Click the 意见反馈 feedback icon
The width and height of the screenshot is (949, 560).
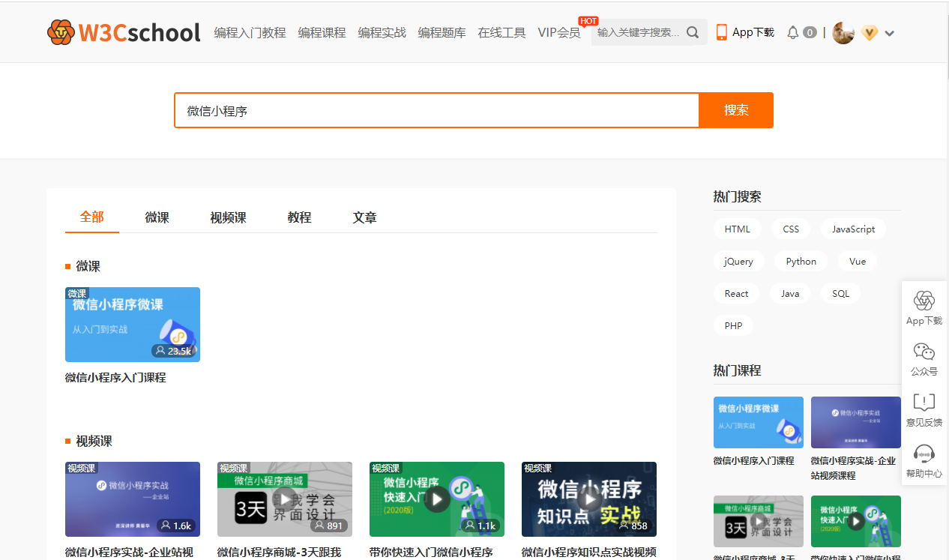coord(924,403)
